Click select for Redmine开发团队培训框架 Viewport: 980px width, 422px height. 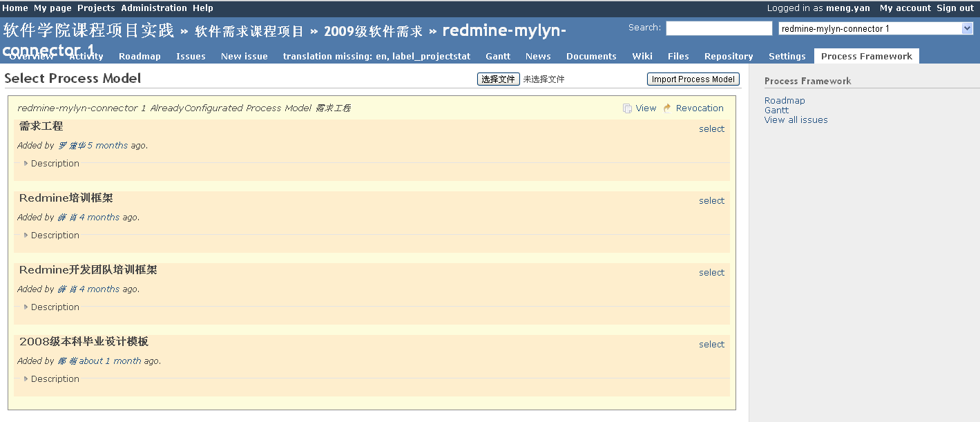pyautogui.click(x=711, y=273)
